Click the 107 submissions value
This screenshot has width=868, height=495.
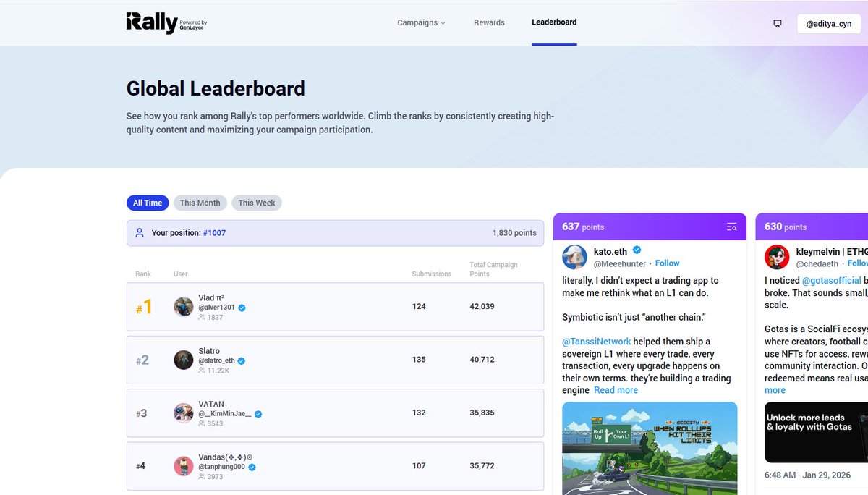[x=419, y=466]
